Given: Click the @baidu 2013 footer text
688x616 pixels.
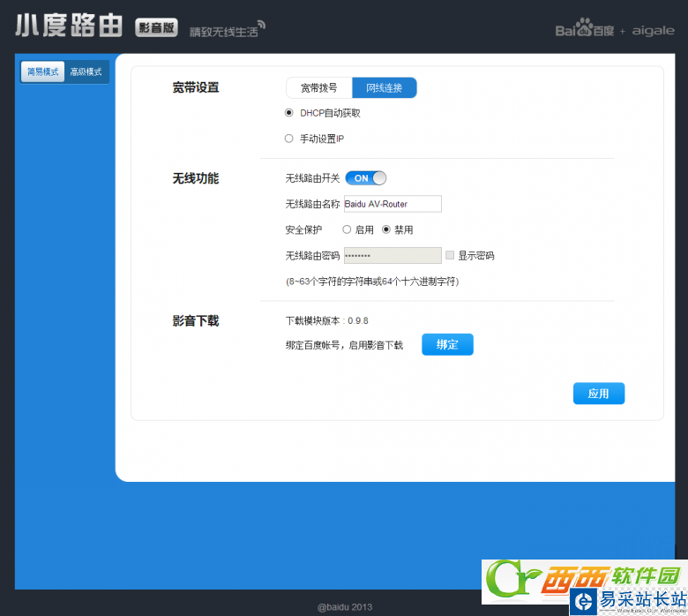Looking at the screenshot, I should [x=345, y=607].
